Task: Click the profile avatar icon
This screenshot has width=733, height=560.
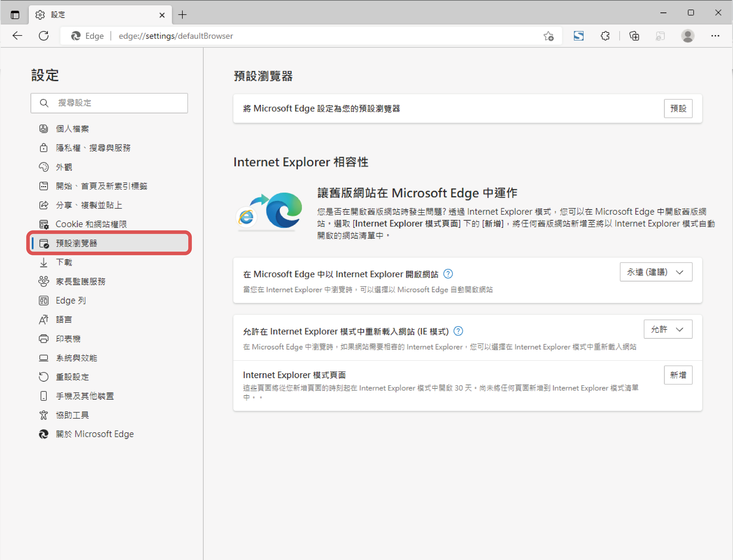Action: coord(687,36)
